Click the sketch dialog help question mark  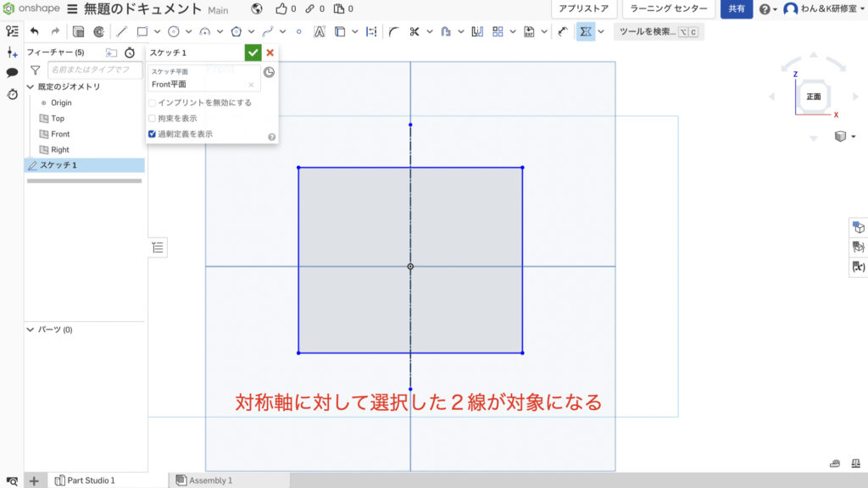click(272, 137)
